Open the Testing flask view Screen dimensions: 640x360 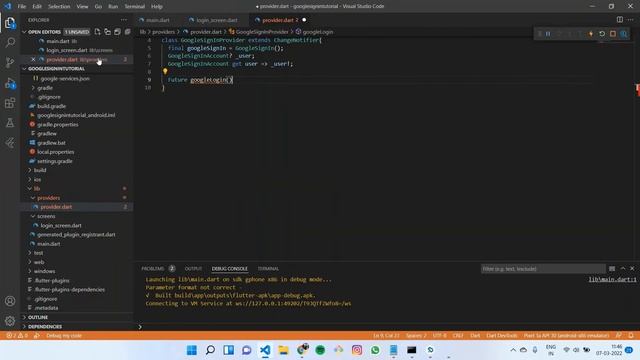(10, 122)
